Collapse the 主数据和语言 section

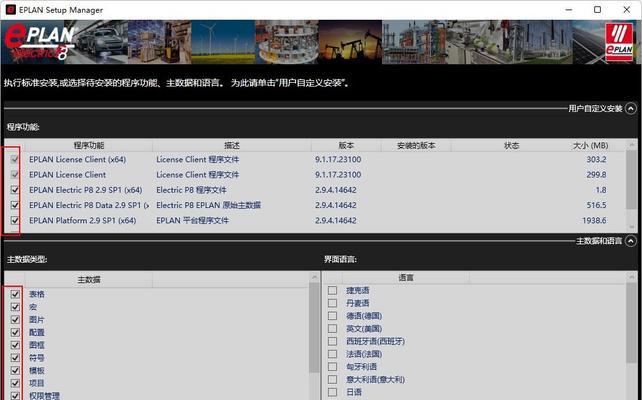[x=631, y=241]
